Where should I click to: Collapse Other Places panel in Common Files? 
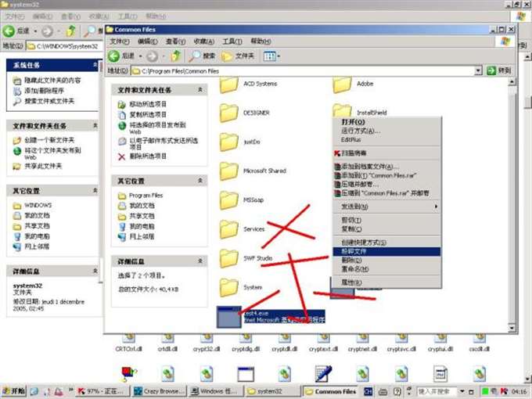click(x=200, y=181)
